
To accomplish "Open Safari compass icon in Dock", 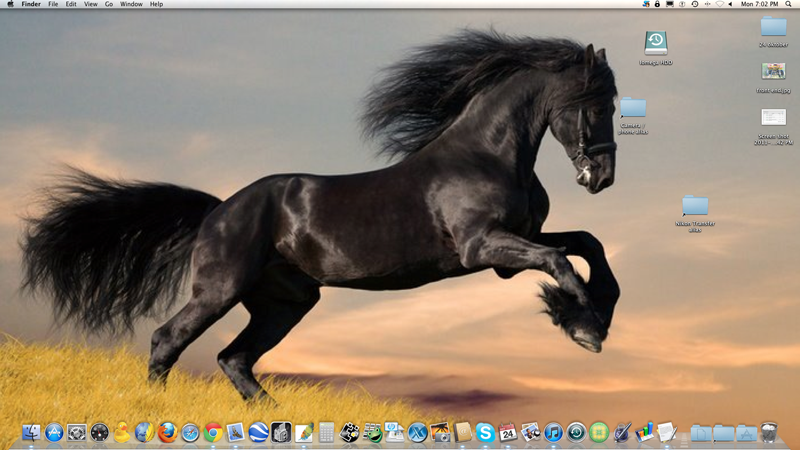I will [190, 433].
